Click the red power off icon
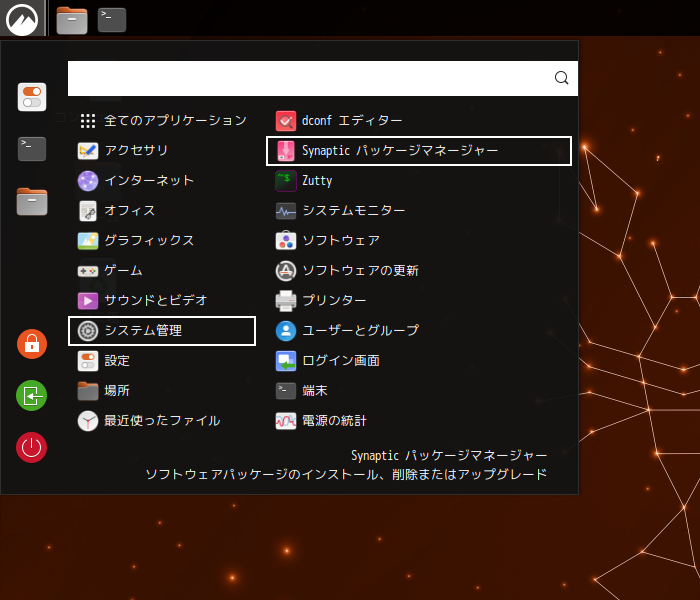Viewport: 700px width, 600px height. (x=32, y=447)
